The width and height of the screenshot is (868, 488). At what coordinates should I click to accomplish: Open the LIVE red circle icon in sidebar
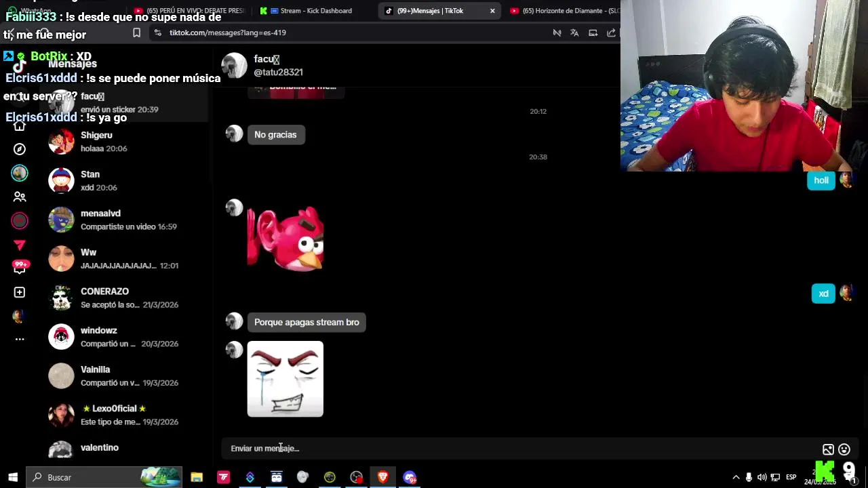(20, 220)
